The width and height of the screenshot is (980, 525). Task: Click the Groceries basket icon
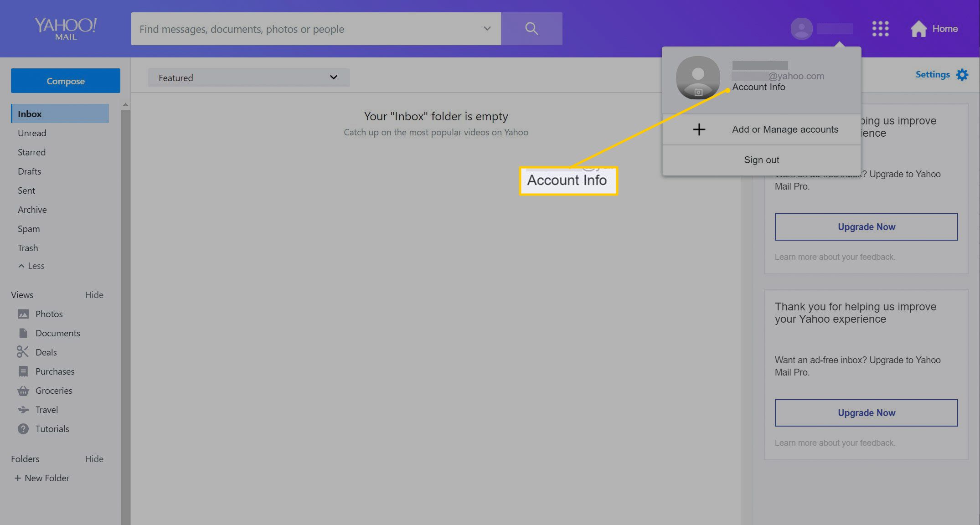23,391
